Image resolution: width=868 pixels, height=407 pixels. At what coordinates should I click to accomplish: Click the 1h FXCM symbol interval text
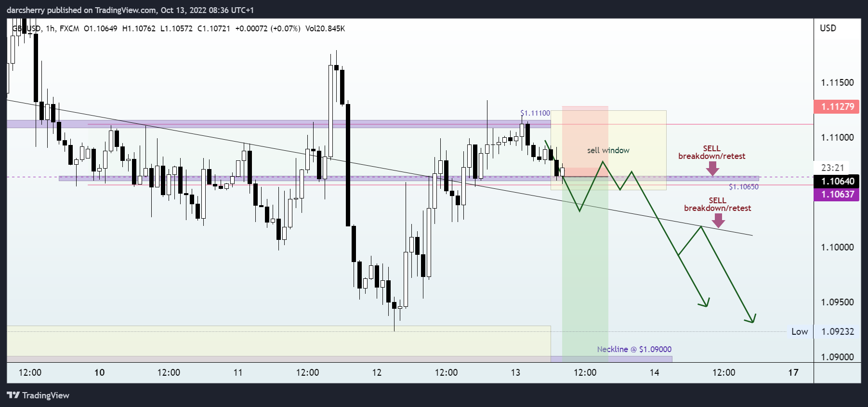[63, 28]
